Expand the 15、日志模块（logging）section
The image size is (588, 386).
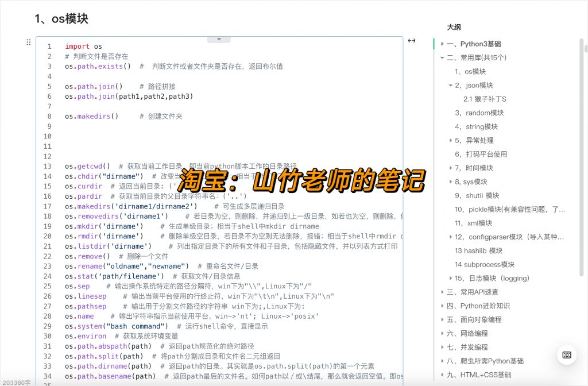tap(450, 278)
